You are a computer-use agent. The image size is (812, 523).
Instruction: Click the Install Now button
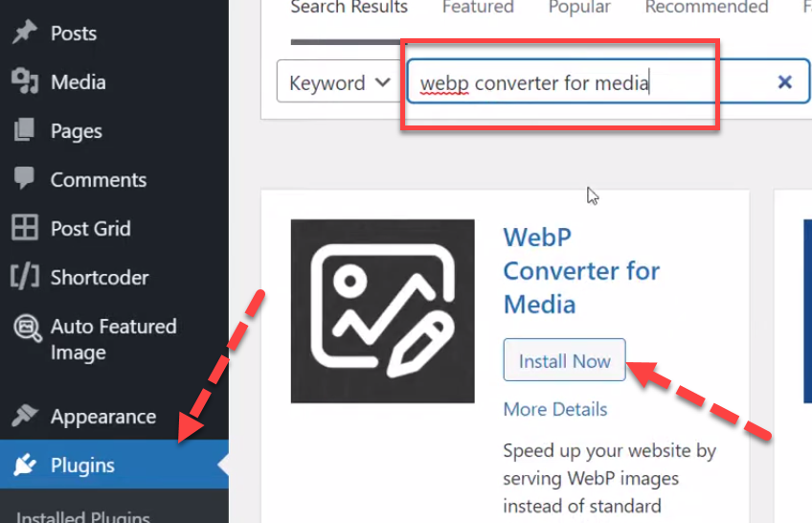564,360
